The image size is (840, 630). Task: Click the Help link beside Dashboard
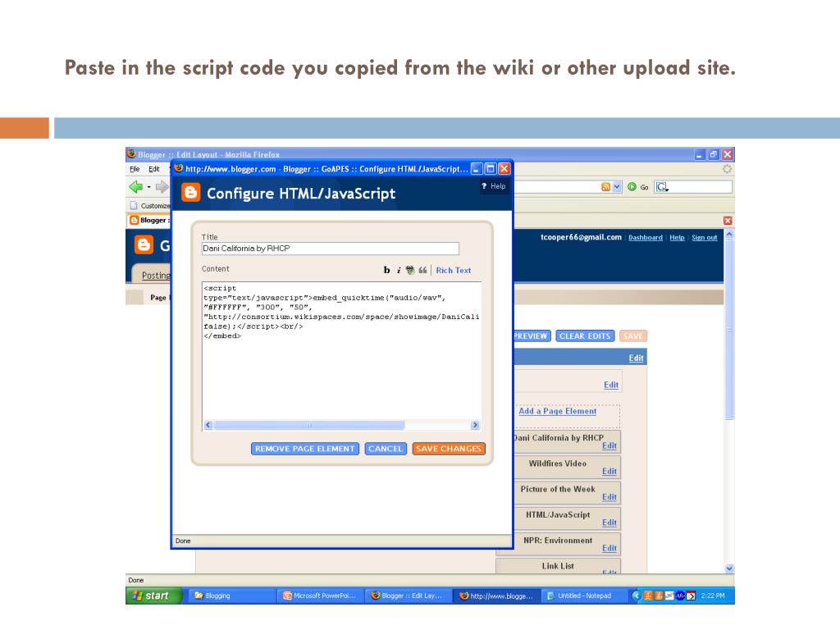(x=677, y=237)
